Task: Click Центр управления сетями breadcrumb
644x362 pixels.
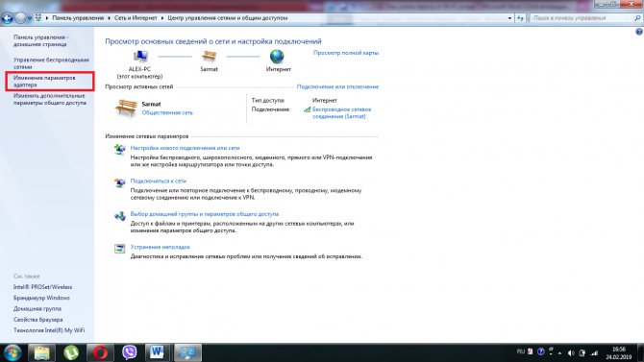Action: (228, 18)
